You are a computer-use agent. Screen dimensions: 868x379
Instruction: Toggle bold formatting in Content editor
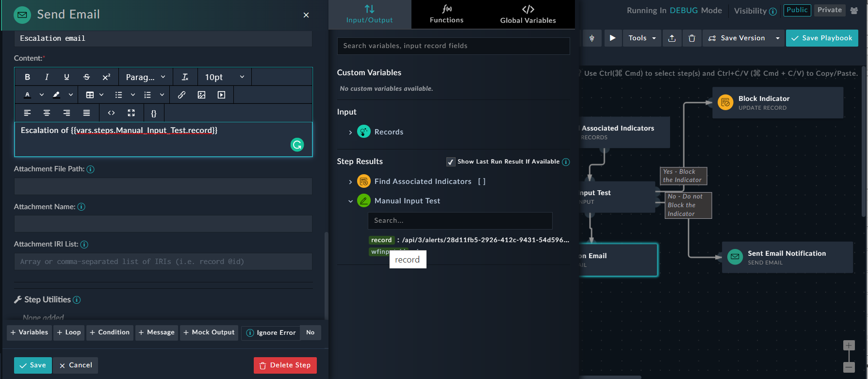point(27,77)
